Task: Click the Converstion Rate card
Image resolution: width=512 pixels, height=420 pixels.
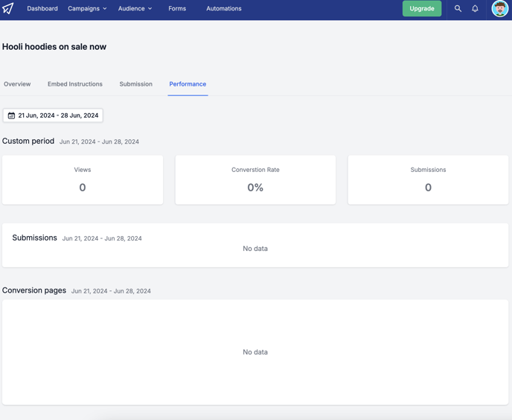Action: tap(255, 179)
